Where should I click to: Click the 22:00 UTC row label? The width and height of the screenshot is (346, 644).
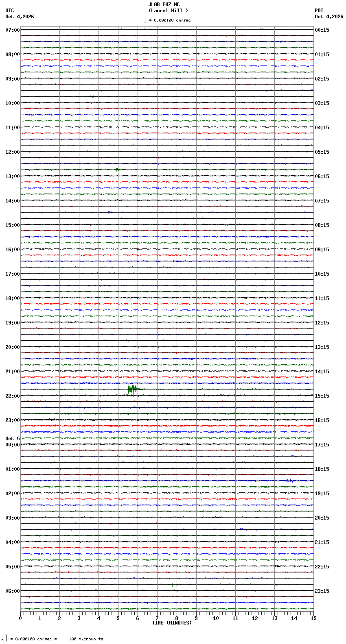click(x=13, y=396)
